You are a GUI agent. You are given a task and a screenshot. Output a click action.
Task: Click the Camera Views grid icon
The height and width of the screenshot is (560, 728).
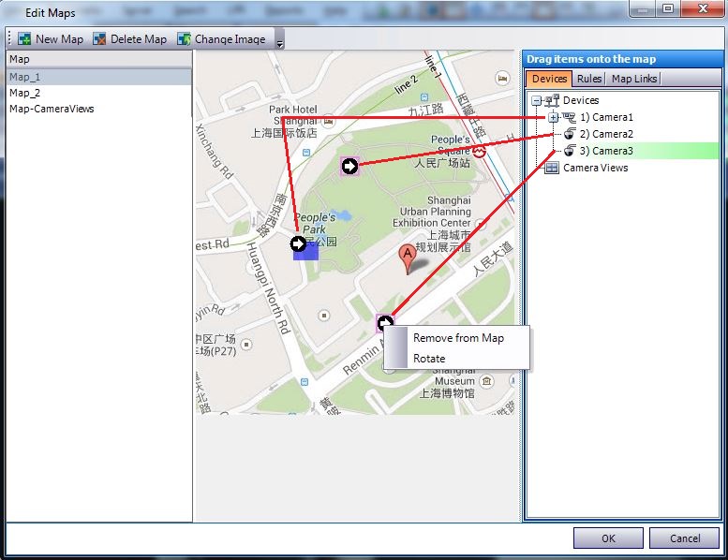point(552,168)
